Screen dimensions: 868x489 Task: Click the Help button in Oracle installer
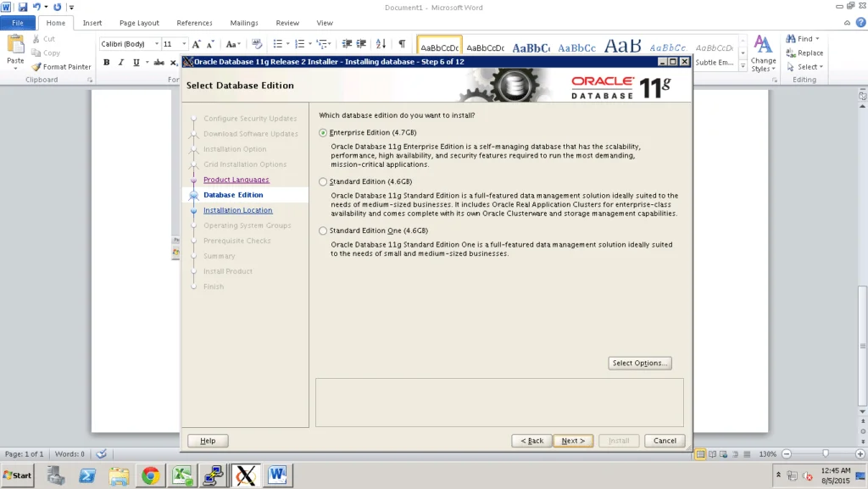[x=208, y=441]
